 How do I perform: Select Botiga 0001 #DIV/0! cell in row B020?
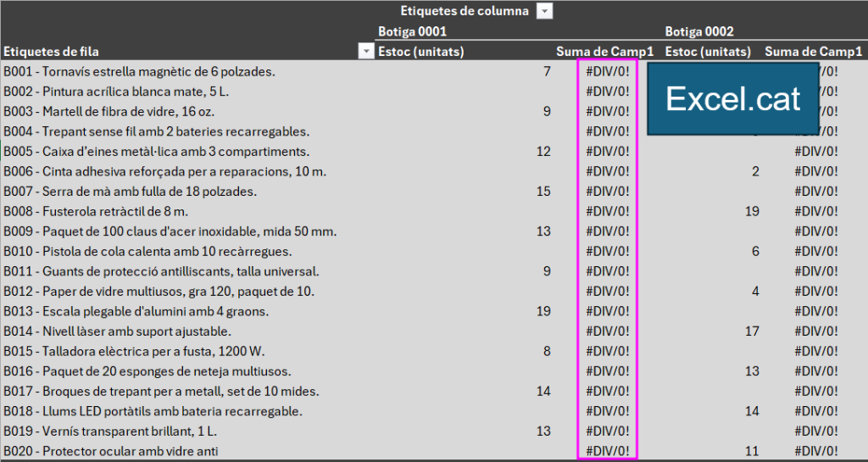pyautogui.click(x=607, y=451)
